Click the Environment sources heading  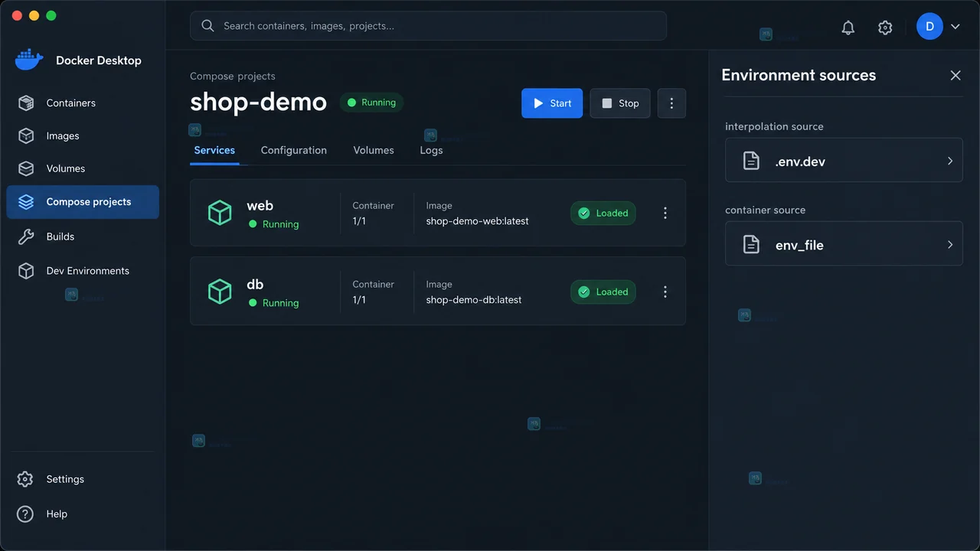point(799,75)
